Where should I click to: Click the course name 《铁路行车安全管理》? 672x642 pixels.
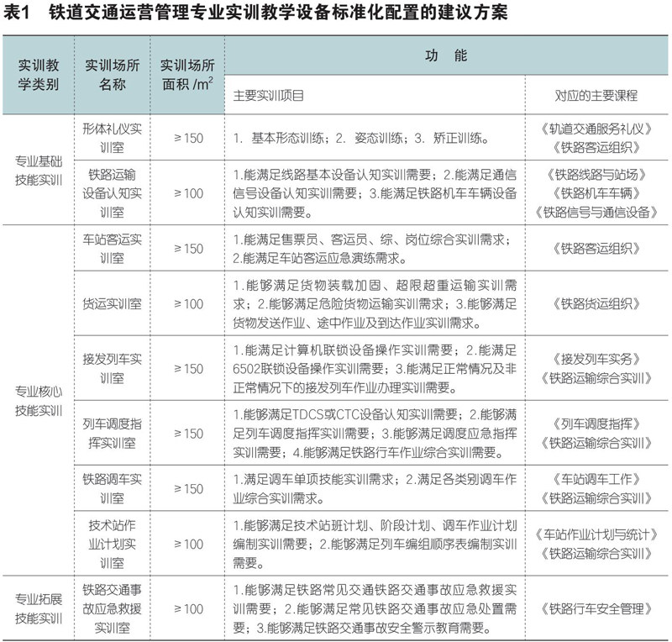(596, 608)
